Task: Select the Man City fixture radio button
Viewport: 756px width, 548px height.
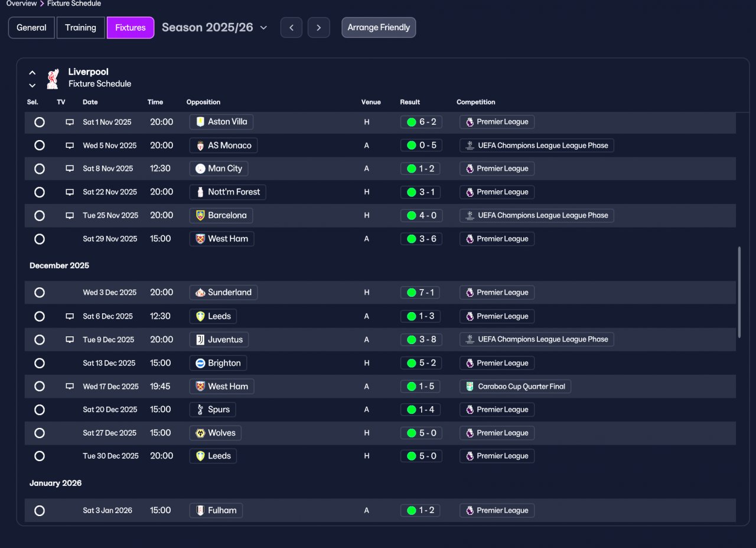Action: 40,169
